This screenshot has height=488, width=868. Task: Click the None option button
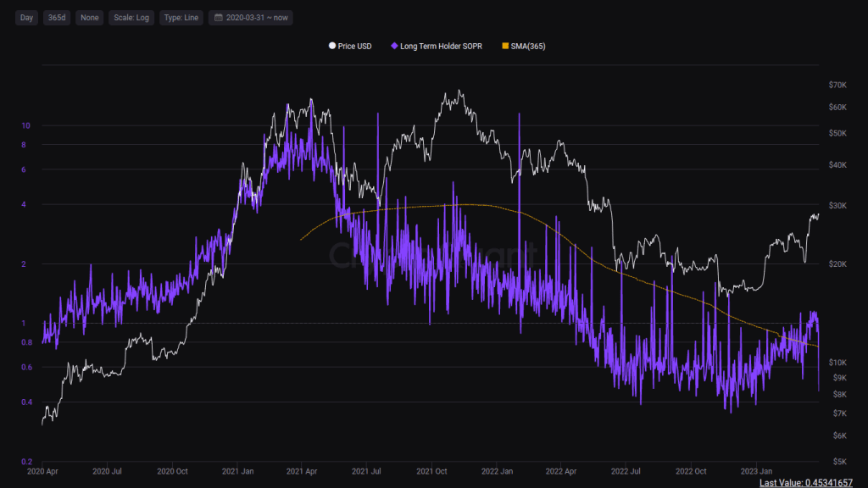coord(89,17)
